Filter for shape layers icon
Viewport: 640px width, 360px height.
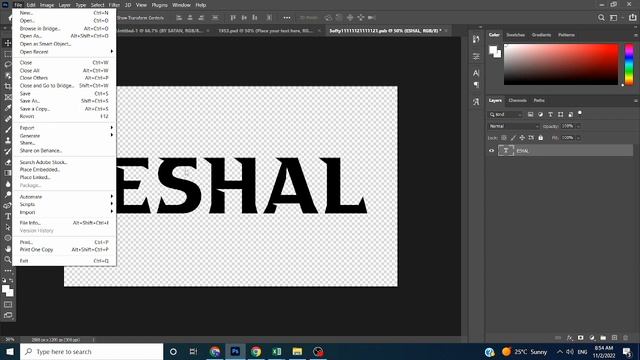(x=560, y=115)
